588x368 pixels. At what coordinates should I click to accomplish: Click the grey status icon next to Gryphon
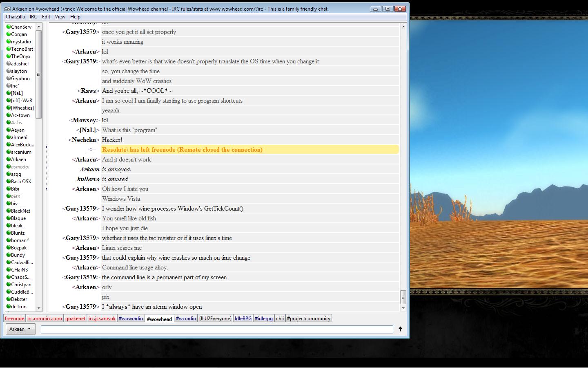9,79
